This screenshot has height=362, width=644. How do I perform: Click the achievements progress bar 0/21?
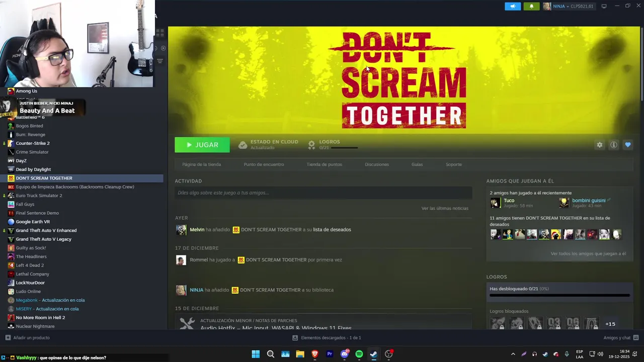(x=559, y=296)
